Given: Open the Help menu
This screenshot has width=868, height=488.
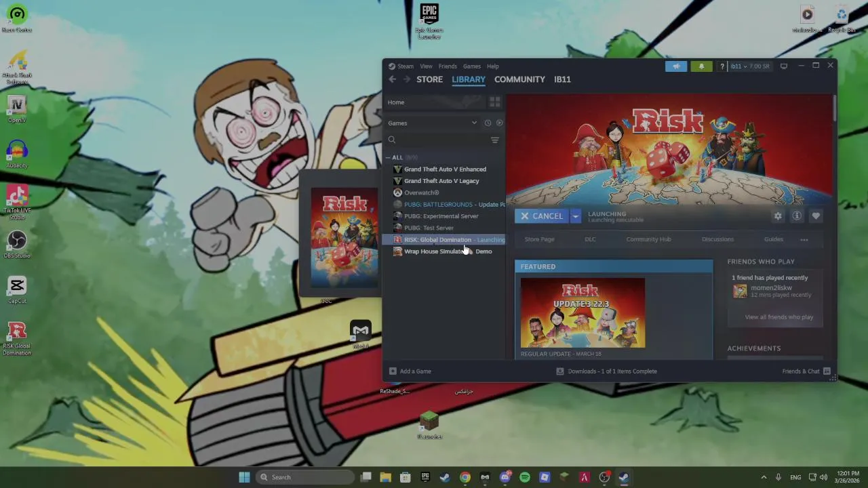Looking at the screenshot, I should [493, 66].
